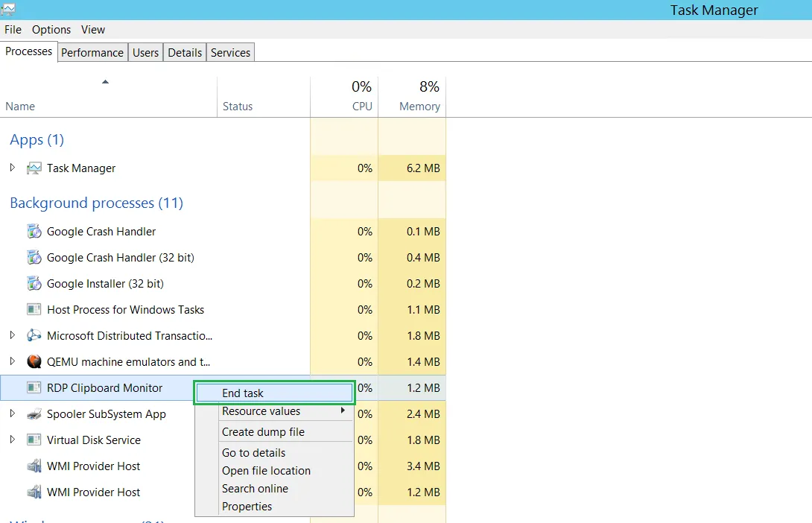The width and height of the screenshot is (812, 523).
Task: Choose Open file location
Action: [274, 471]
